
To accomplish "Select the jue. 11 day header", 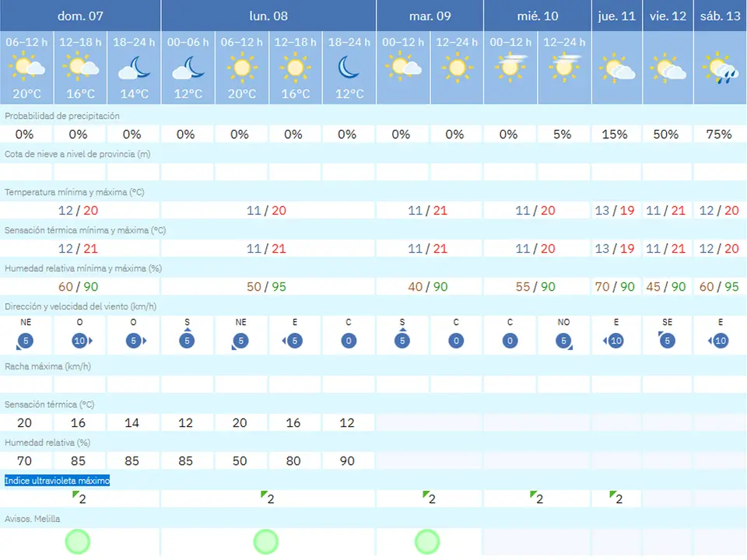I will tap(617, 16).
